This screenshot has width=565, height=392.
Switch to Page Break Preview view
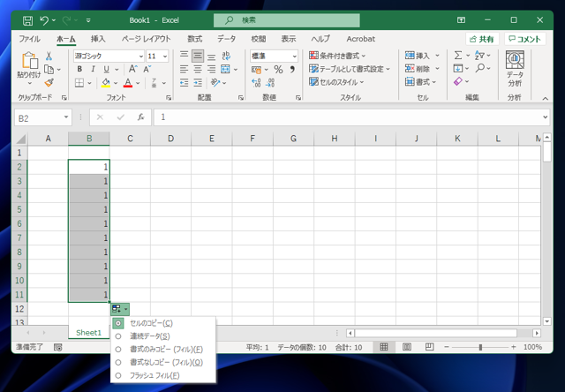click(429, 347)
